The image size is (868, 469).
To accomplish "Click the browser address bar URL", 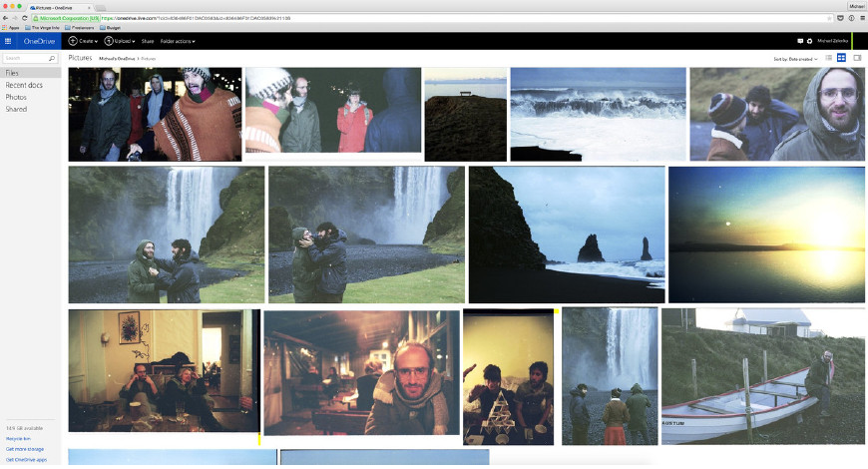I will [x=196, y=18].
